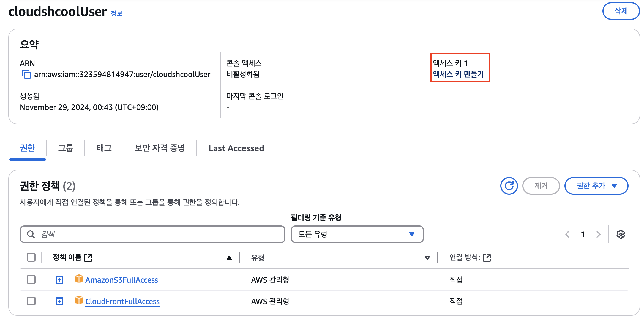This screenshot has height=320, width=644.
Task: Open table preferences gear icon
Action: click(x=621, y=234)
